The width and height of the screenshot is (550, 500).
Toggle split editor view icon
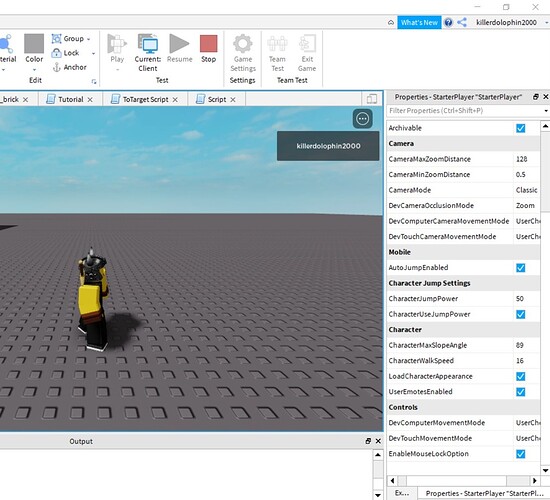point(371,99)
